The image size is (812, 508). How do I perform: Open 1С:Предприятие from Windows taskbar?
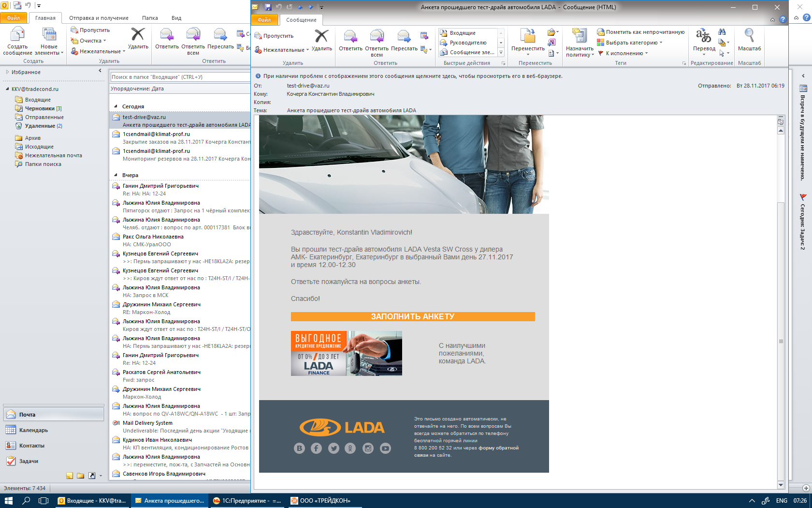247,501
